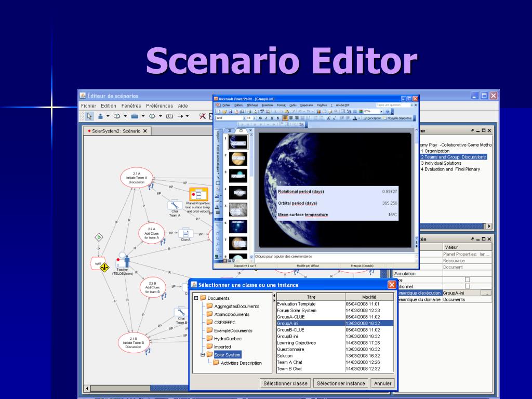The width and height of the screenshot is (532, 399).
Task: Open the Arial font dropdown in PowerPoint
Action: click(243, 118)
